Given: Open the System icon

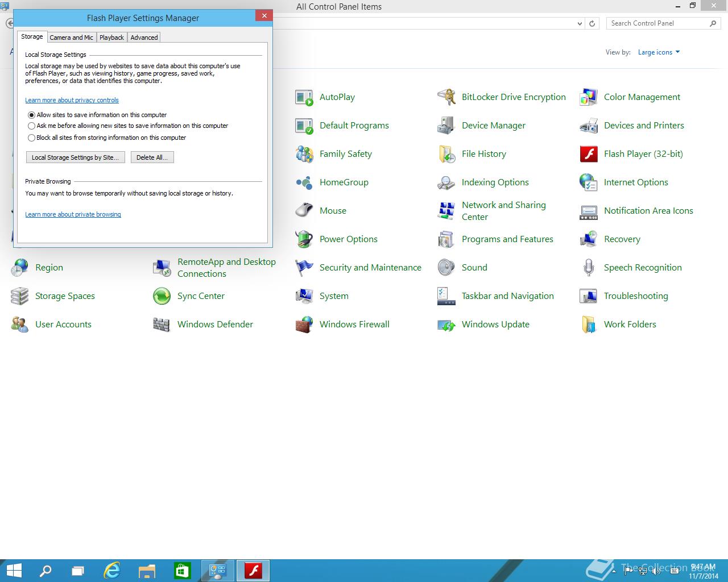Looking at the screenshot, I should [x=304, y=296].
